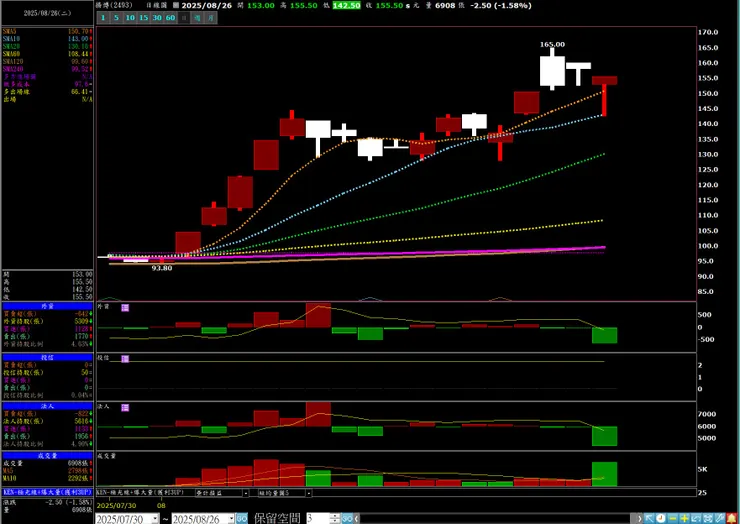Click the clock icon in bottom toolbar
740x524 pixels.
[661, 518]
